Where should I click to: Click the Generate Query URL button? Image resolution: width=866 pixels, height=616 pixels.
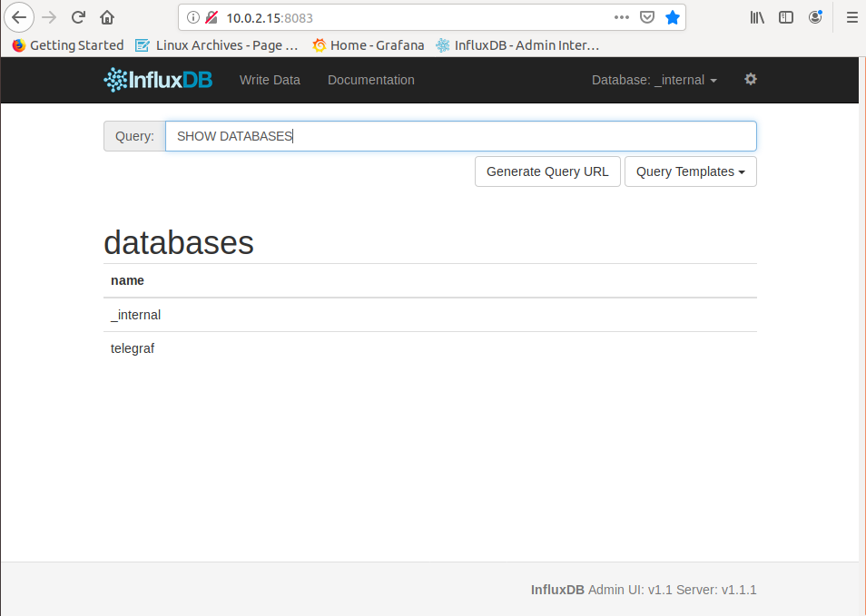point(547,171)
